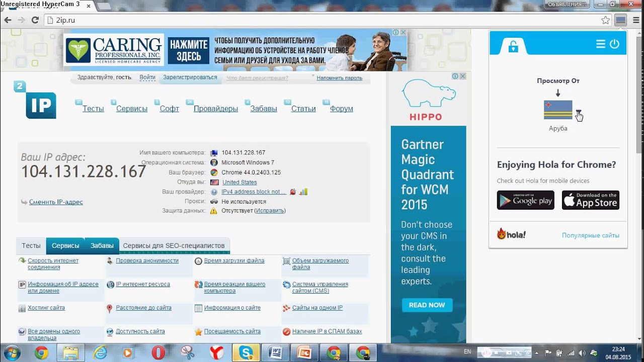Bookmark page with the star icon
The width and height of the screenshot is (644, 362).
(606, 20)
